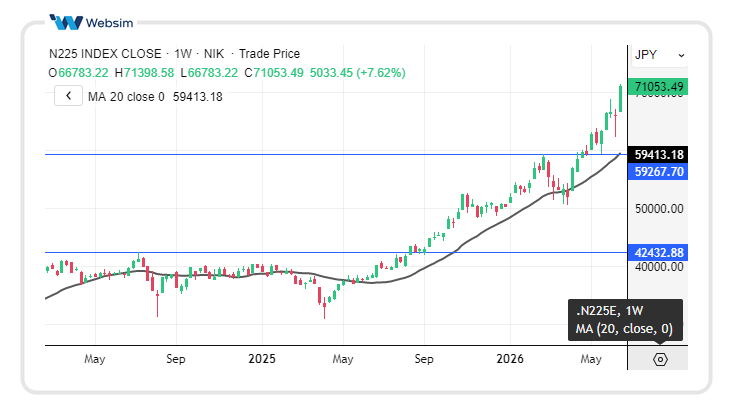The width and height of the screenshot is (733, 415).
Task: Click the 1W interval label
Action: [183, 54]
